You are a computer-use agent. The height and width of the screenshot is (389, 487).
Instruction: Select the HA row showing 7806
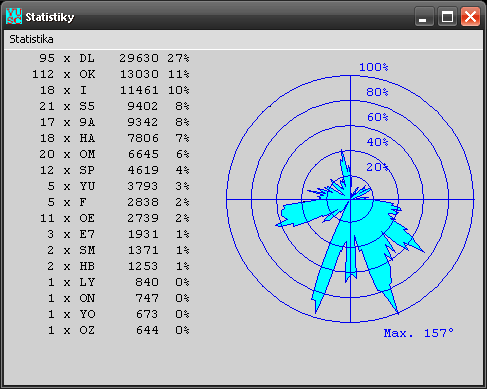pos(114,138)
